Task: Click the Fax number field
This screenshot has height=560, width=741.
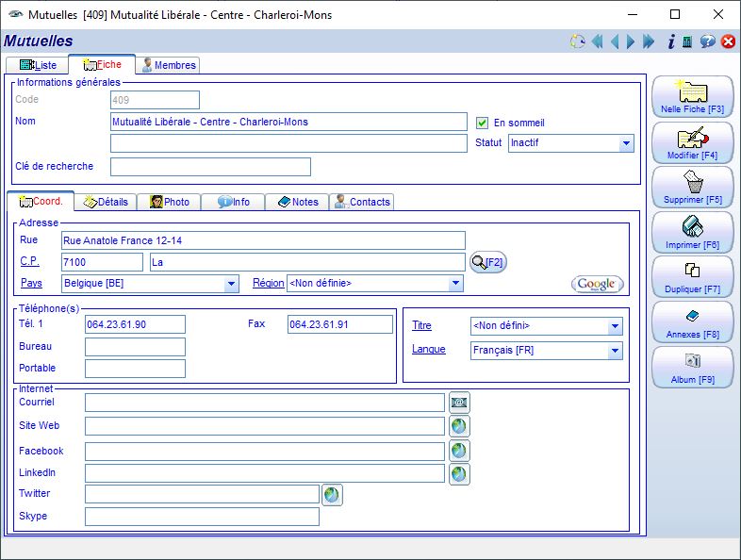Action: tap(340, 324)
